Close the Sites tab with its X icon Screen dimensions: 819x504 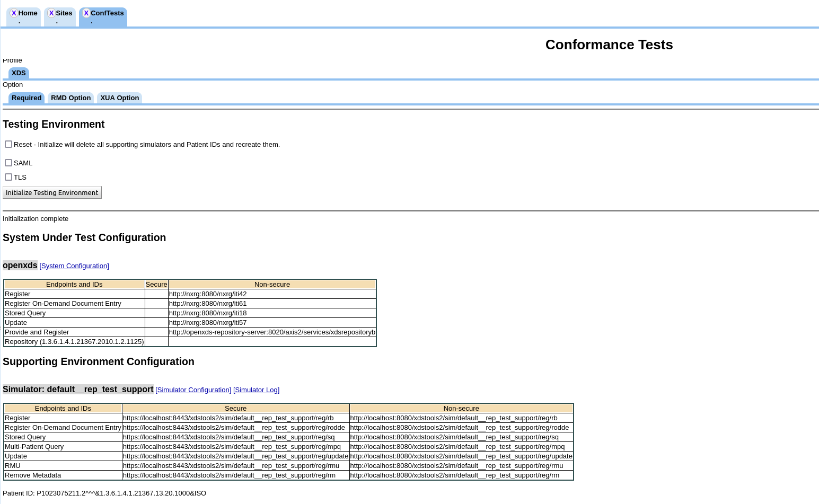click(x=51, y=13)
